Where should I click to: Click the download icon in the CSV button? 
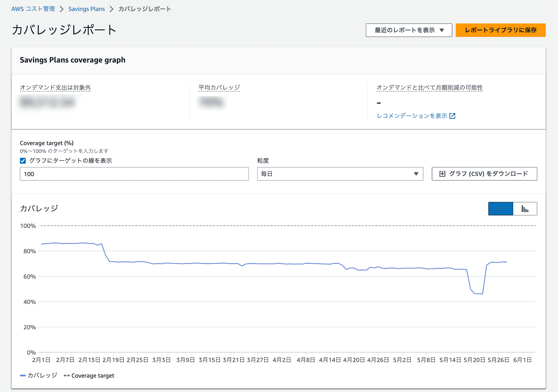[x=442, y=174]
